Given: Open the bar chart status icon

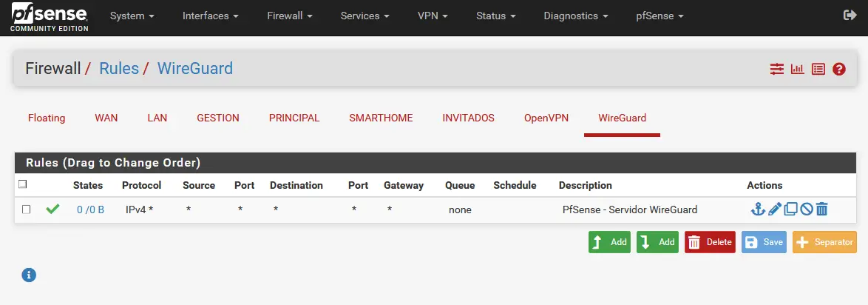Looking at the screenshot, I should 797,70.
